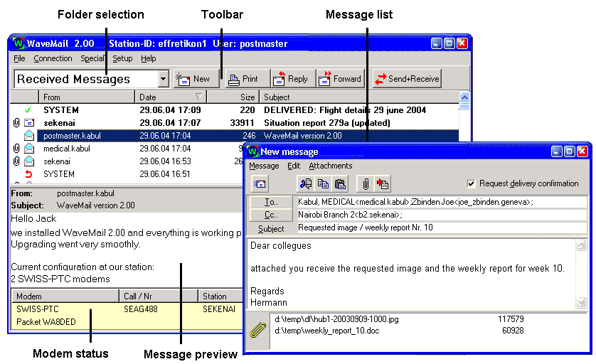Click the To field with Kabul, MEDICAL address

(x=442, y=202)
